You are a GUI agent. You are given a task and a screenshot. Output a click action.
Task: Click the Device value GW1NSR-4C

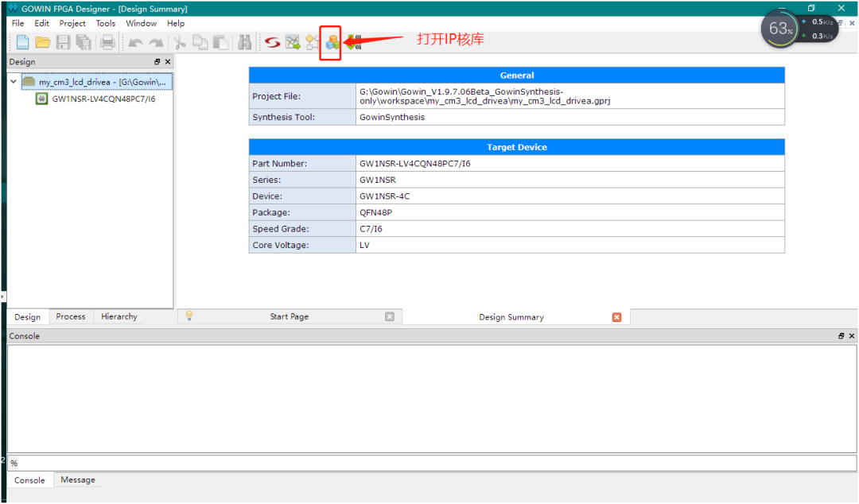click(570, 196)
